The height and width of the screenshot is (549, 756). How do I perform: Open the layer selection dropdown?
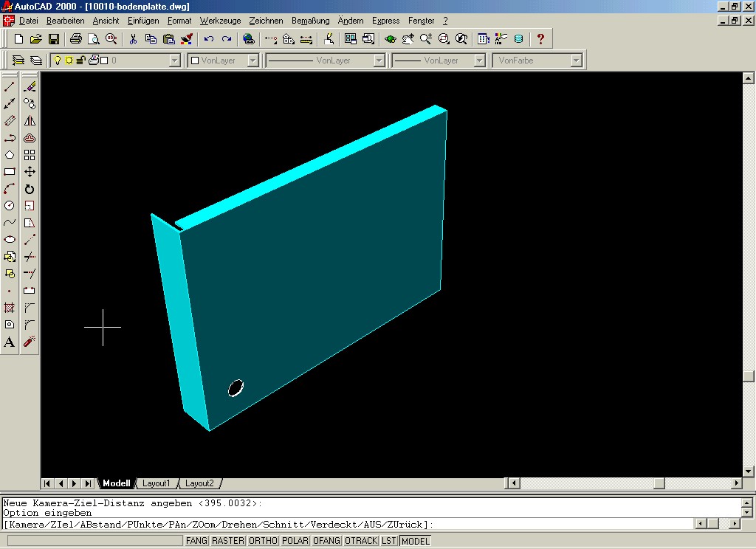(x=174, y=61)
